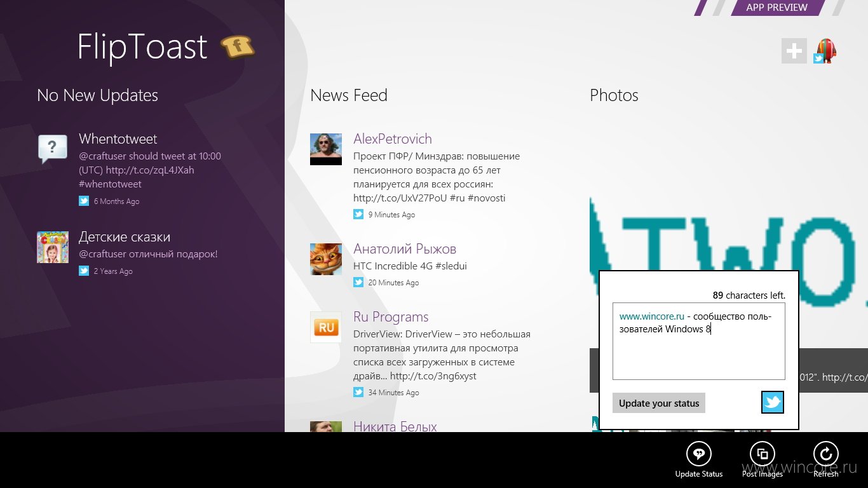Click the News Feed section heading
The width and height of the screenshot is (868, 488).
click(349, 95)
